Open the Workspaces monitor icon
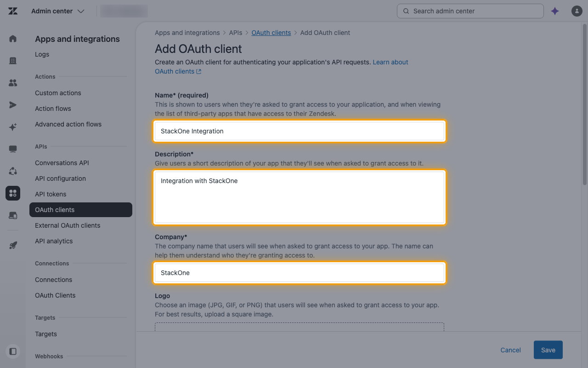 pyautogui.click(x=13, y=149)
